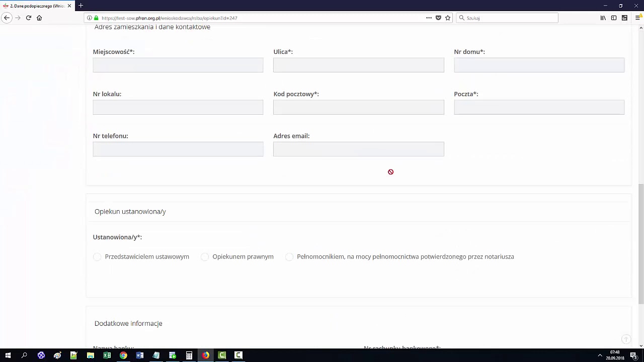
Task: Open the browser home page
Action: pos(39,18)
